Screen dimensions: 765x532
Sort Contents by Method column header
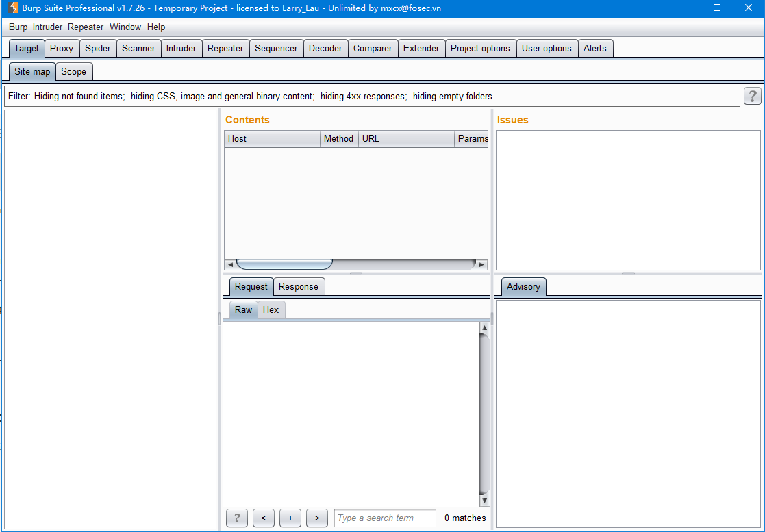pyautogui.click(x=339, y=139)
